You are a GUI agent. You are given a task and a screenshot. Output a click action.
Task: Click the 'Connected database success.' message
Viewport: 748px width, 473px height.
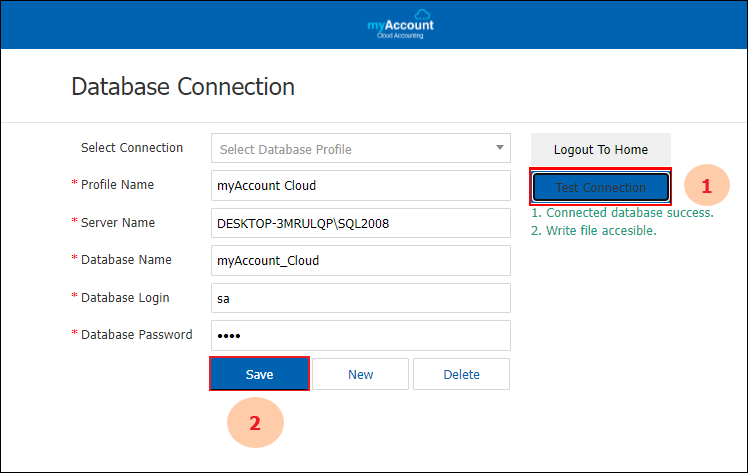coord(623,213)
